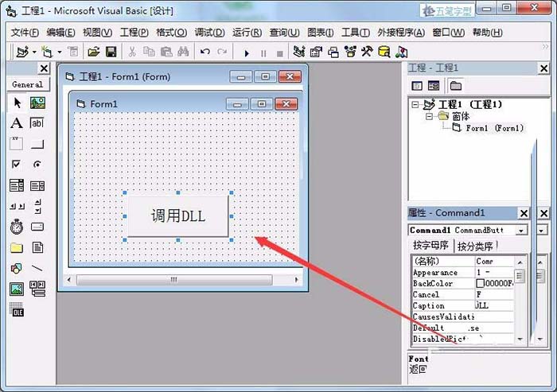This screenshot has height=392, width=557.
Task: Select the vertical scrollbar control tool
Action: pyautogui.click(x=37, y=206)
